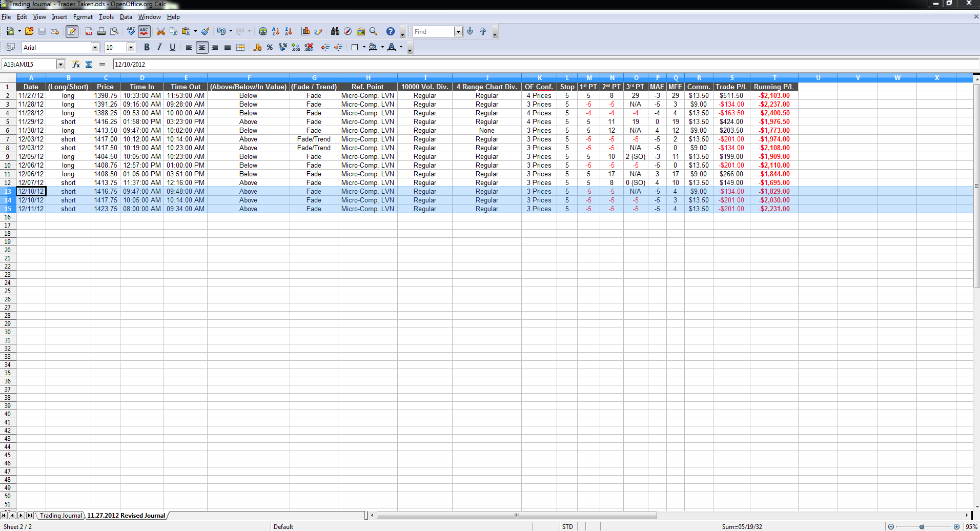The height and width of the screenshot is (531, 980).
Task: Toggle Align Right
Action: (215, 47)
